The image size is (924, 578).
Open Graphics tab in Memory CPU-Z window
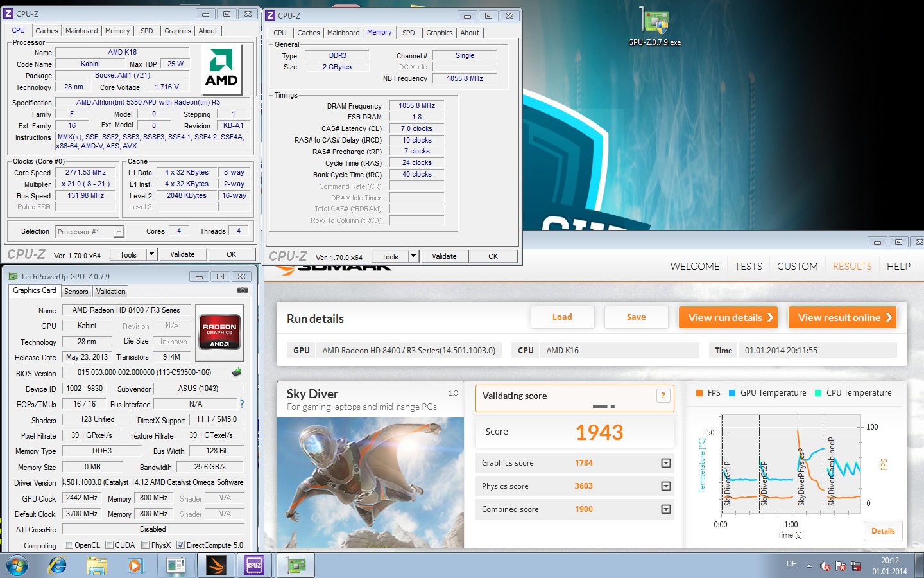pyautogui.click(x=440, y=33)
